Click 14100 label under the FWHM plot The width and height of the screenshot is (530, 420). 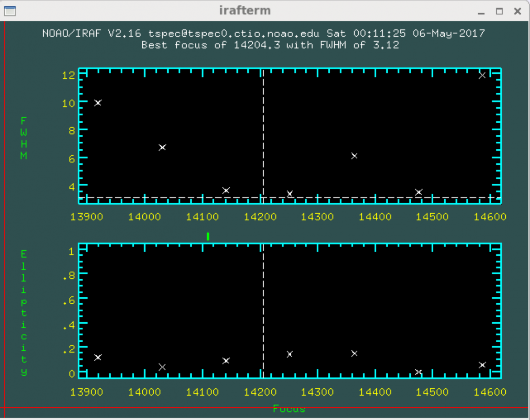tap(203, 217)
